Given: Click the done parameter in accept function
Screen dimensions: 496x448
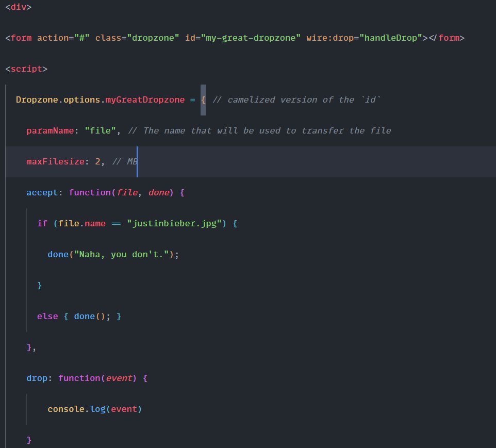Looking at the screenshot, I should tap(159, 193).
